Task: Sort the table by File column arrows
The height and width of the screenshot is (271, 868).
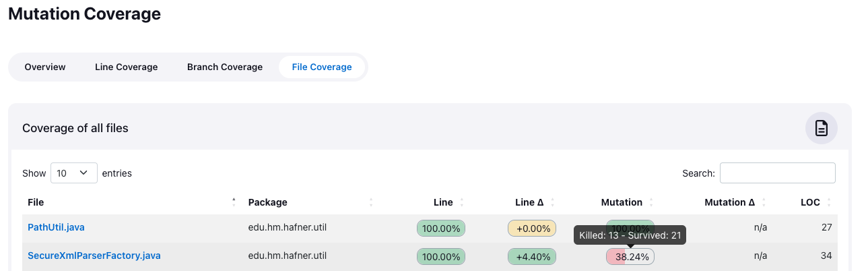Action: (x=234, y=202)
